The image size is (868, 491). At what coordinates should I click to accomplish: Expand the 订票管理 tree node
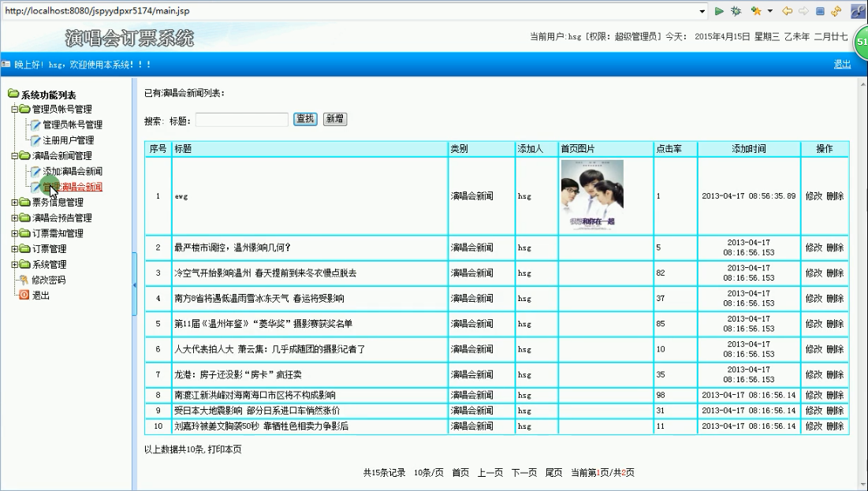click(14, 249)
